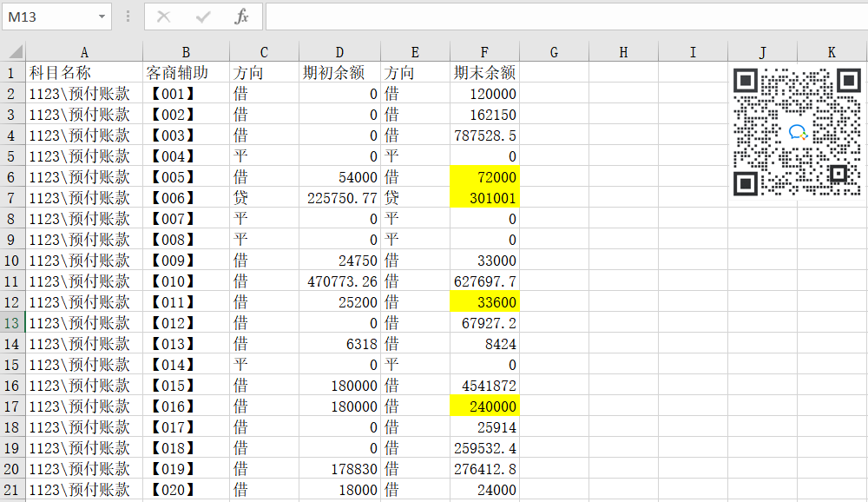Select row 6 header
868x502 pixels.
point(12,177)
